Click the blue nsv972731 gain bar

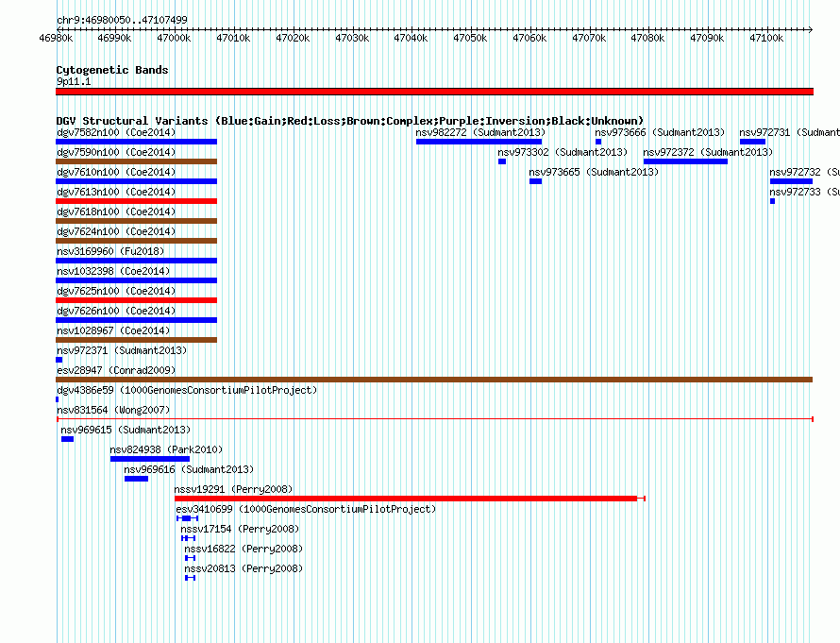tap(752, 142)
